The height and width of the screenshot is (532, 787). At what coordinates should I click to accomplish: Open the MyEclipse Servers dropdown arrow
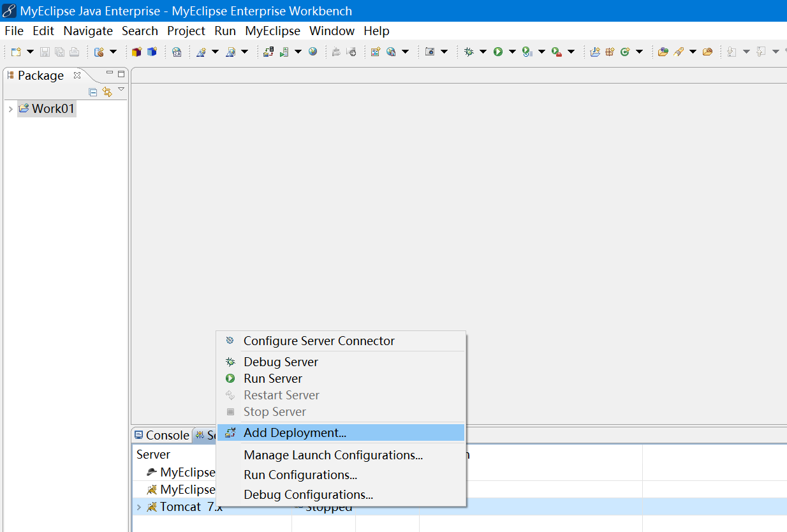tap(298, 52)
